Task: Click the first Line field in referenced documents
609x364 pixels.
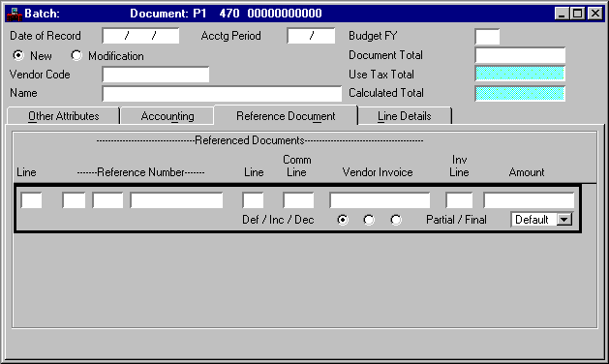Action: (x=31, y=200)
